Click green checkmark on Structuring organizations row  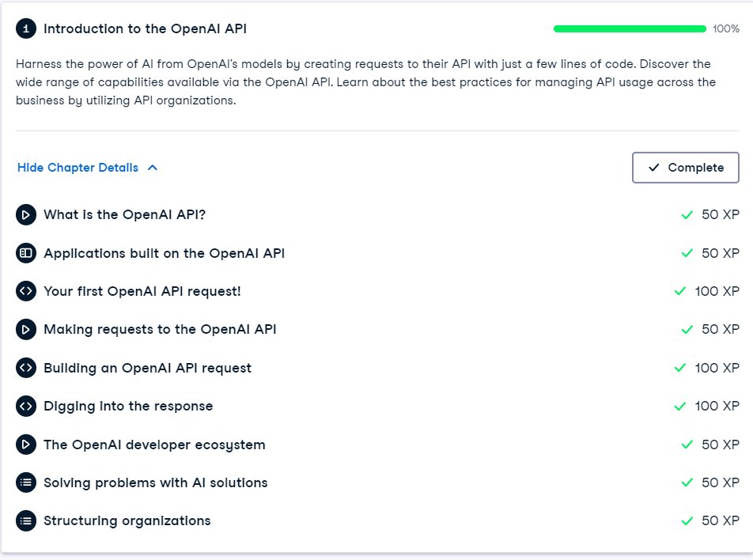point(687,521)
